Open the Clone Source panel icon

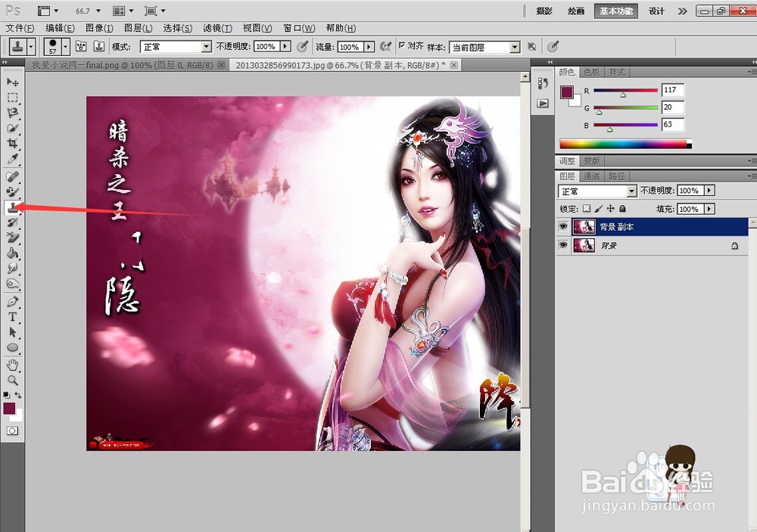click(x=99, y=46)
